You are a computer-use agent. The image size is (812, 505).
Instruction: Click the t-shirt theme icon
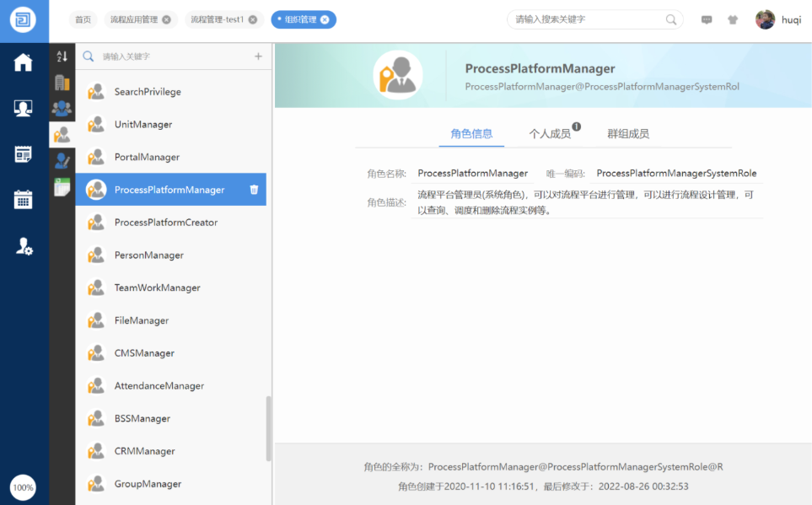point(733,19)
